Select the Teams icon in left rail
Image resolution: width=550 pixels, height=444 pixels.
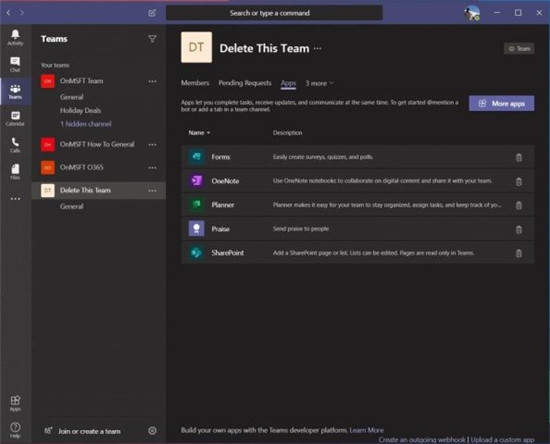pos(15,91)
